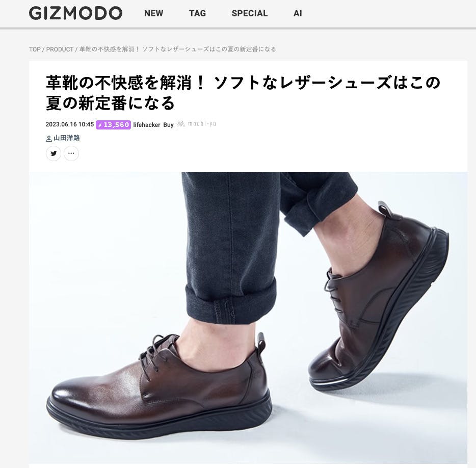Viewport: 476px width, 468px height.
Task: Click the article headline about leather shoes
Action: (243, 93)
